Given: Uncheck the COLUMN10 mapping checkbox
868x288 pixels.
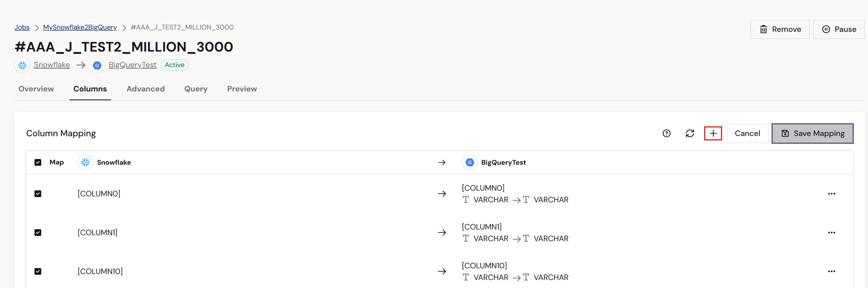Looking at the screenshot, I should pos(38,271).
